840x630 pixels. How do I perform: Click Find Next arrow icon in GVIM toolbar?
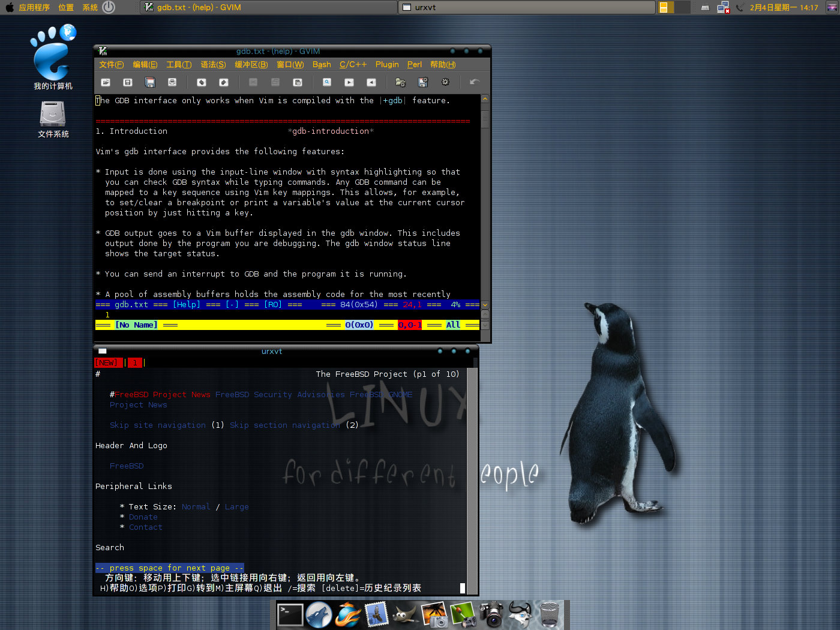[x=349, y=82]
